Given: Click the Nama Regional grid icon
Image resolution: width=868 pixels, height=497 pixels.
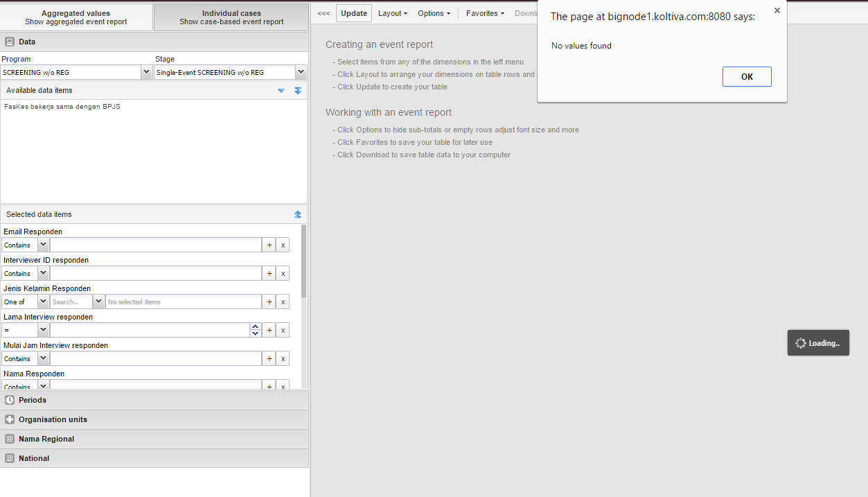Looking at the screenshot, I should (10, 439).
